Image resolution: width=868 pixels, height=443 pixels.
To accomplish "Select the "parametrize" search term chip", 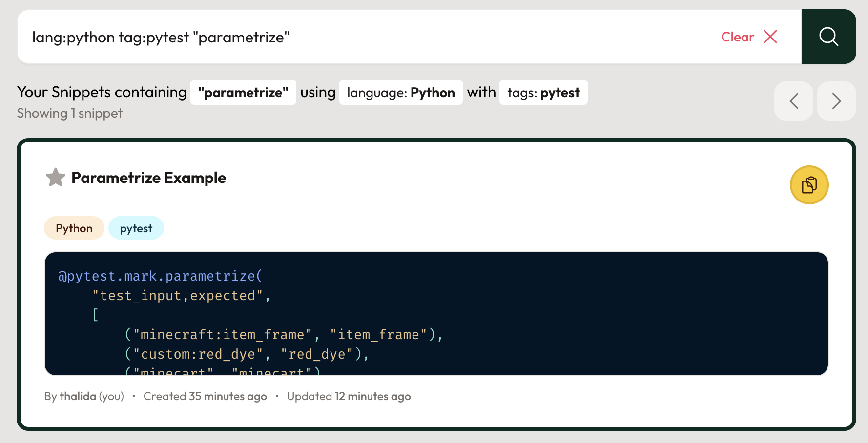I will click(x=243, y=93).
